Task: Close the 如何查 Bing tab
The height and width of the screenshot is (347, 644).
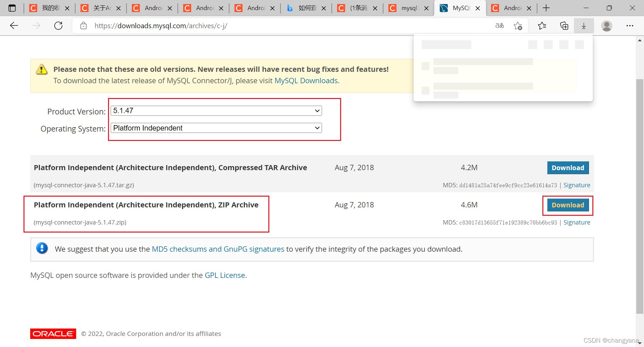Action: point(324,8)
